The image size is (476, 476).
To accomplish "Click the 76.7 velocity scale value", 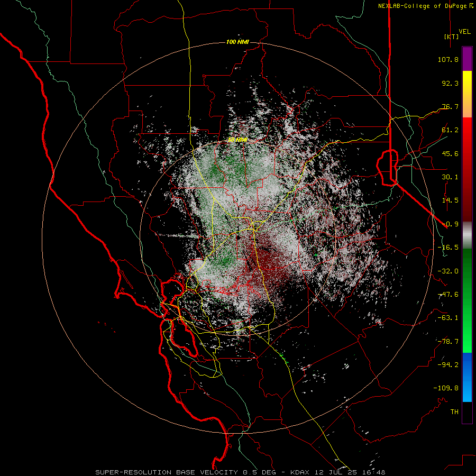I will click(x=450, y=106).
